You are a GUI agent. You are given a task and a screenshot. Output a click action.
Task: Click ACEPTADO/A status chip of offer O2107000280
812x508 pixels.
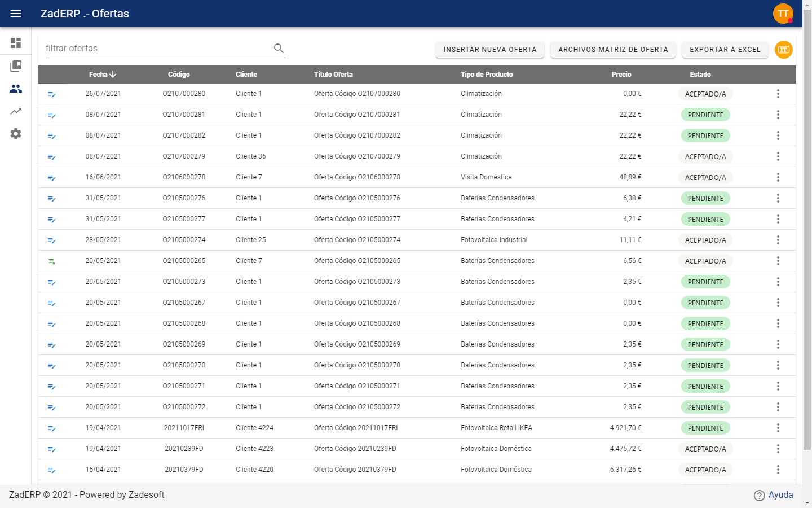(x=705, y=94)
